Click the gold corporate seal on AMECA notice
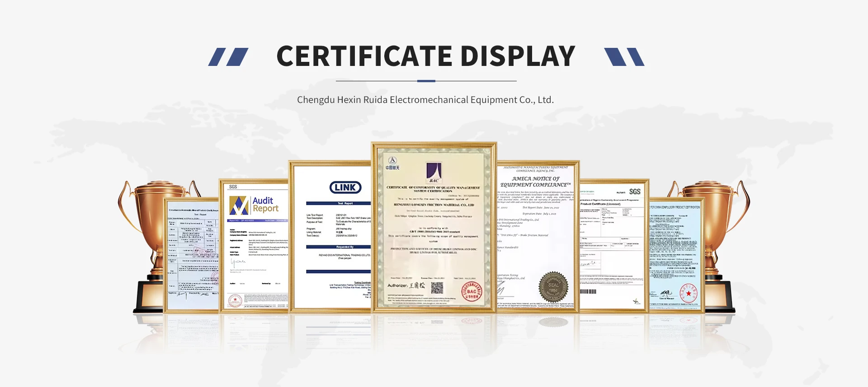868x387 pixels. (x=553, y=287)
